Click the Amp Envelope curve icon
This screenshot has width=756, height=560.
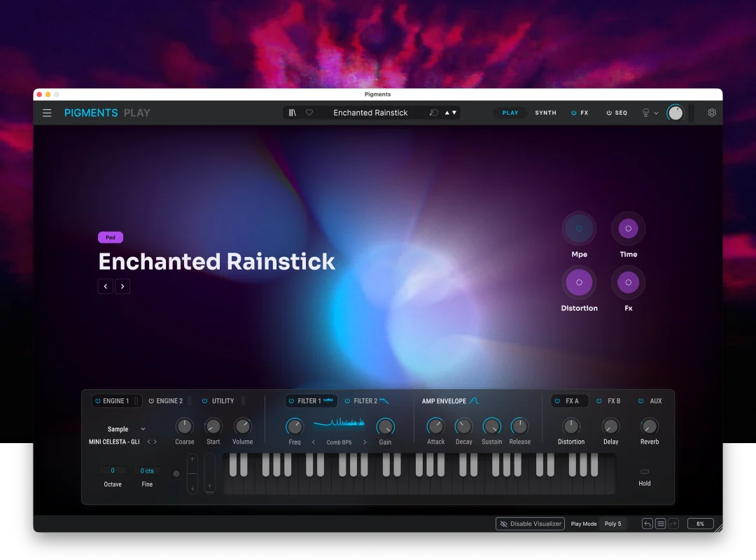(x=474, y=401)
